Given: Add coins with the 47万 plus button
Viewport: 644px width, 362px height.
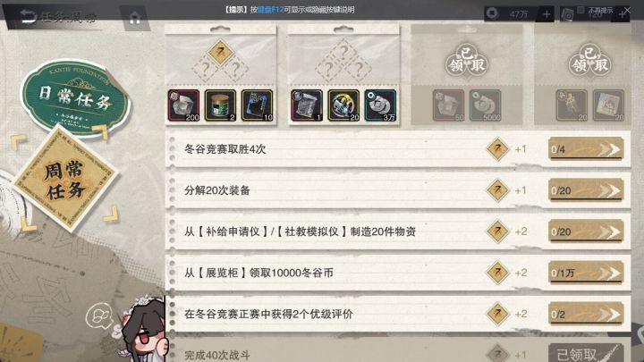Looking at the screenshot, I should (x=547, y=15).
